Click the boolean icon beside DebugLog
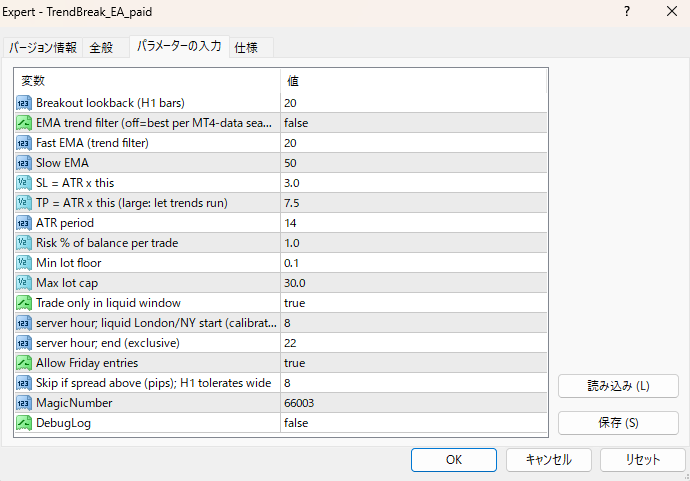The image size is (690, 481). pyautogui.click(x=24, y=423)
